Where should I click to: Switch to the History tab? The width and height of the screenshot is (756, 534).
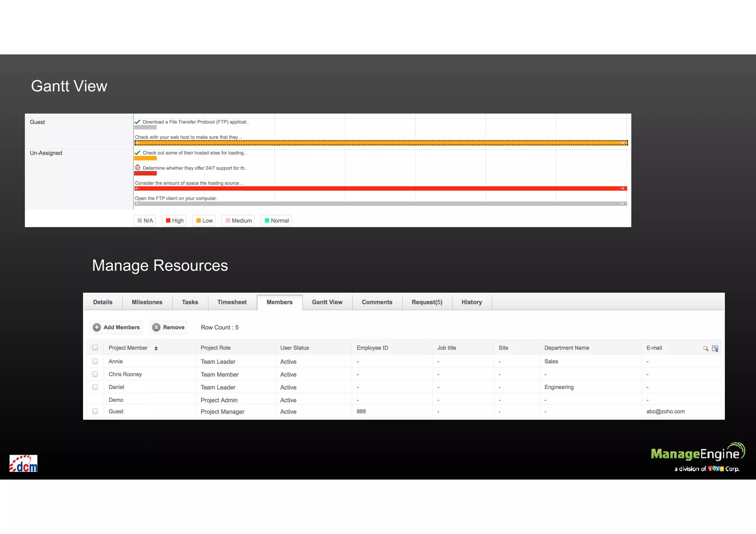click(x=472, y=302)
